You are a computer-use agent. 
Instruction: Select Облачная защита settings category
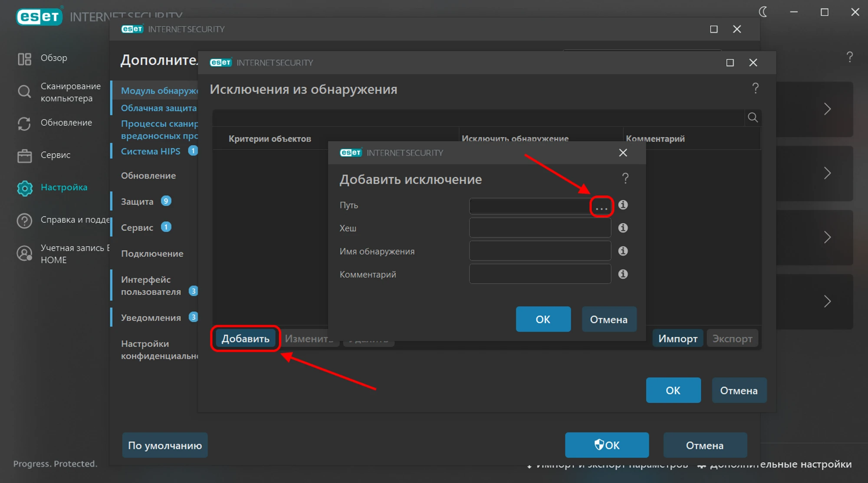tap(158, 108)
